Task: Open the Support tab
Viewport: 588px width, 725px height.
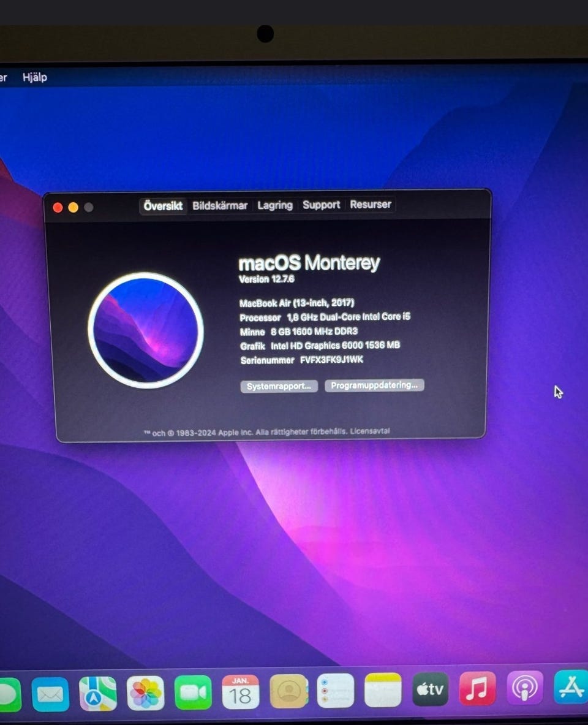Action: (321, 205)
